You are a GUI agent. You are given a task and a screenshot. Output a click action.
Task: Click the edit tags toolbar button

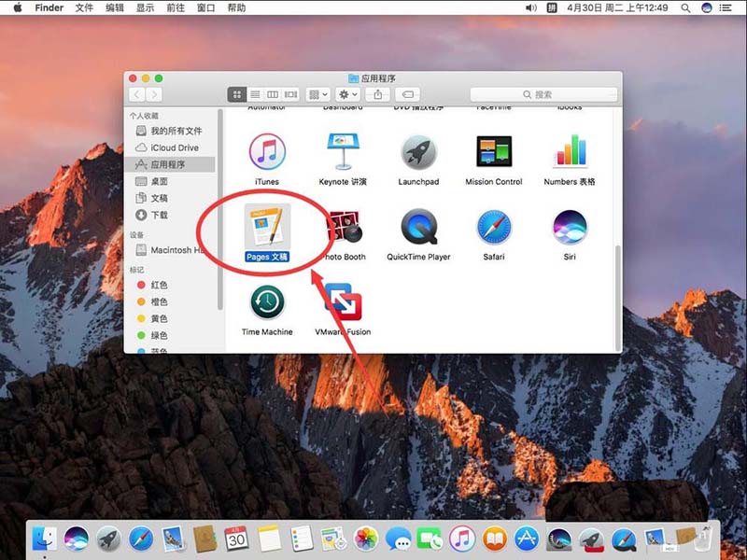click(x=408, y=94)
